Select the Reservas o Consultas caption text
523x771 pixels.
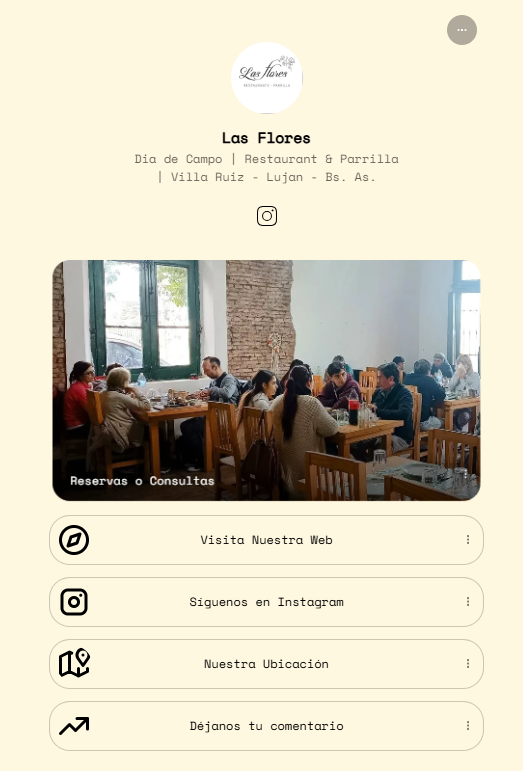(x=142, y=481)
